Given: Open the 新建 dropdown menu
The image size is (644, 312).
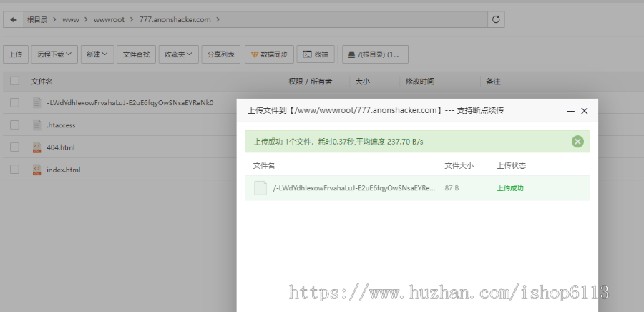Looking at the screenshot, I should 97,54.
